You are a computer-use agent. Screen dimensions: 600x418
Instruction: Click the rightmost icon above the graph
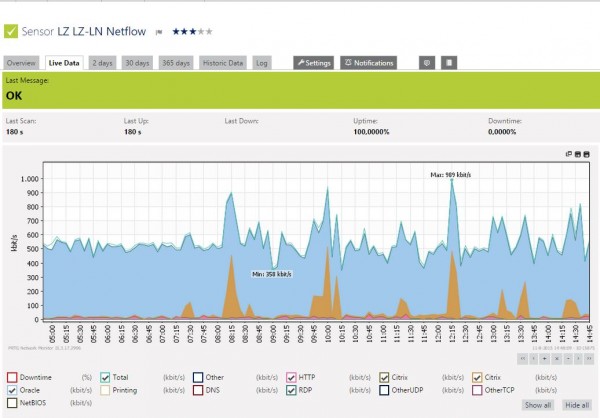click(x=587, y=154)
